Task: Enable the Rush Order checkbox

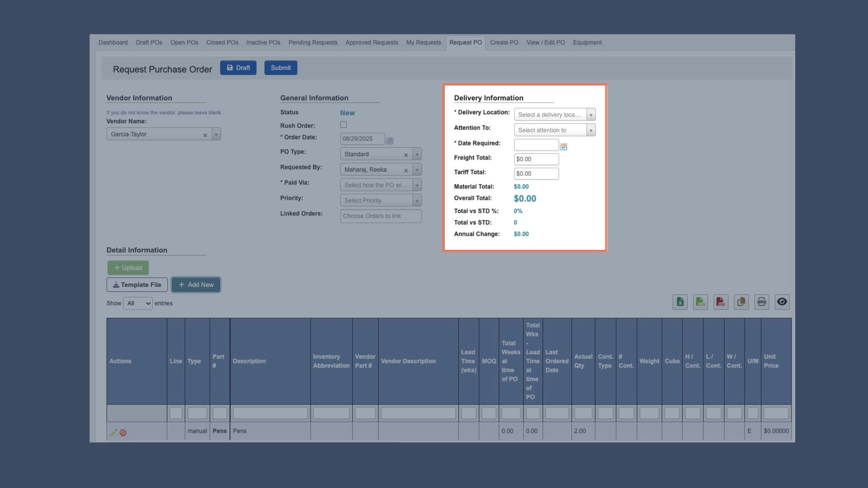Action: 344,125
